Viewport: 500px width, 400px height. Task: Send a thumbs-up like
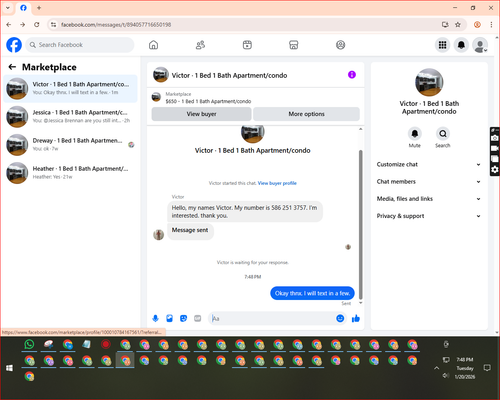click(x=356, y=318)
